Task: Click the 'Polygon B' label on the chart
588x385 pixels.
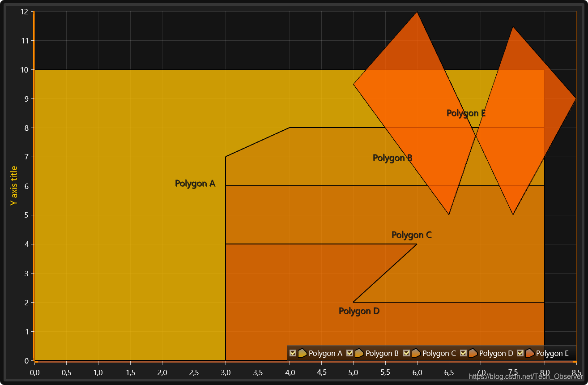Action: 392,158
